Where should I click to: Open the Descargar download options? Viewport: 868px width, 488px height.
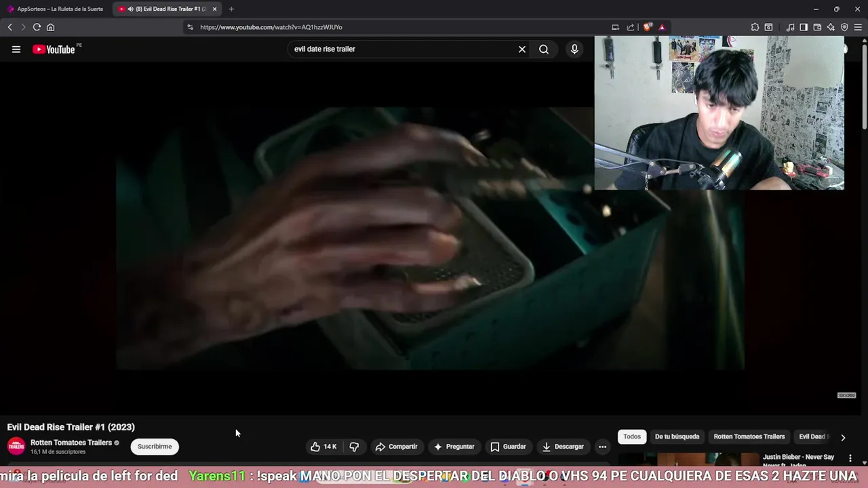pyautogui.click(x=563, y=447)
